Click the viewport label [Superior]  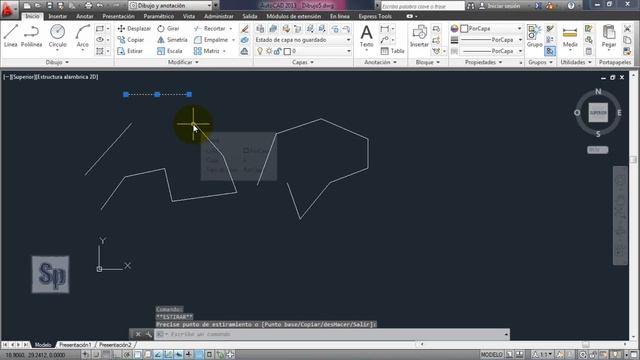23,77
